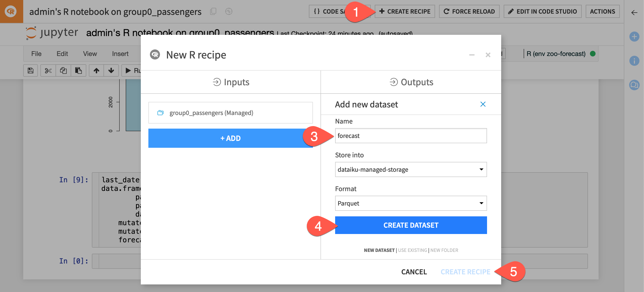Screen dimensions: 644x292
Task: Open the add panel in right sidebar
Action: pyautogui.click(x=635, y=37)
